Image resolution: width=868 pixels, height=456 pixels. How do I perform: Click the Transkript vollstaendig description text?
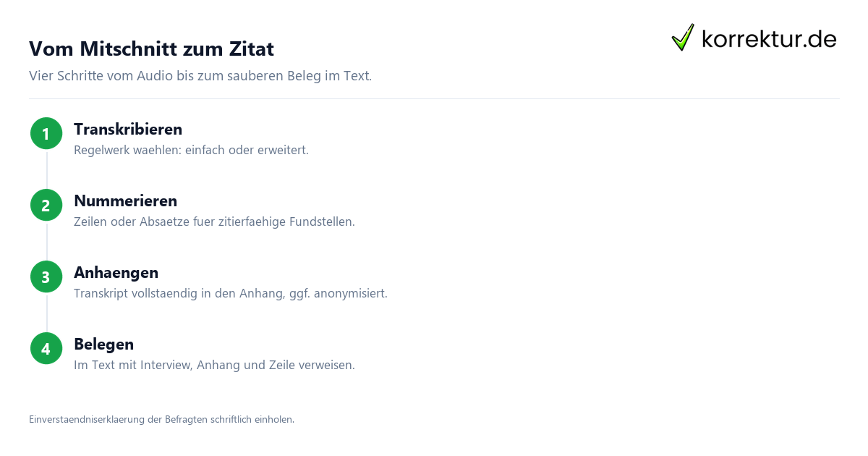tap(231, 294)
